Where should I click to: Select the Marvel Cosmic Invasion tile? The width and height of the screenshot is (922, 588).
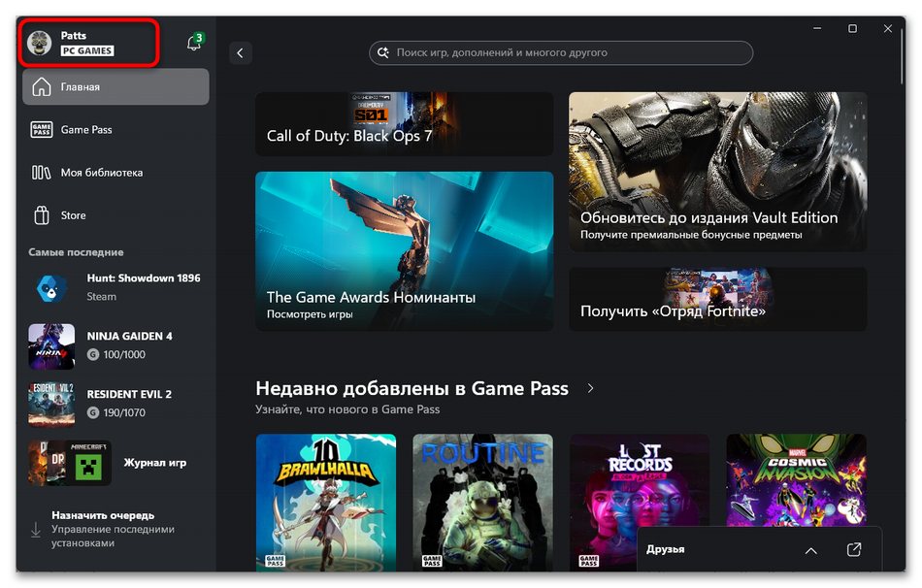pos(796,501)
